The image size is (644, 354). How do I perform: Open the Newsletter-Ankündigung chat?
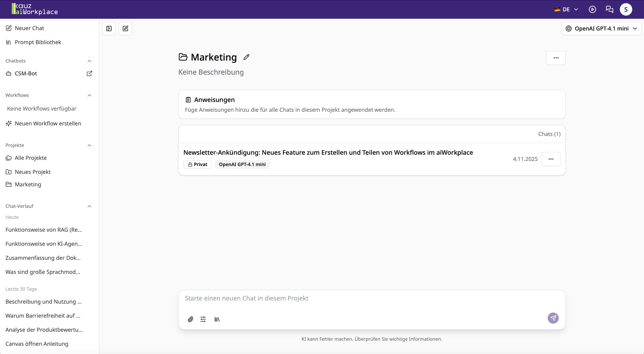point(328,152)
